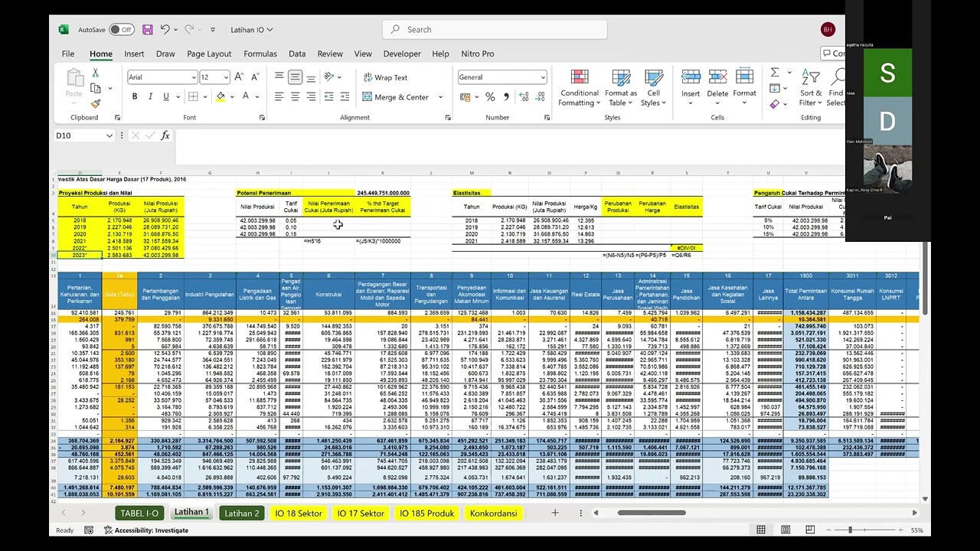The width and height of the screenshot is (980, 551).
Task: Toggle Bold formatting
Action: 135,96
